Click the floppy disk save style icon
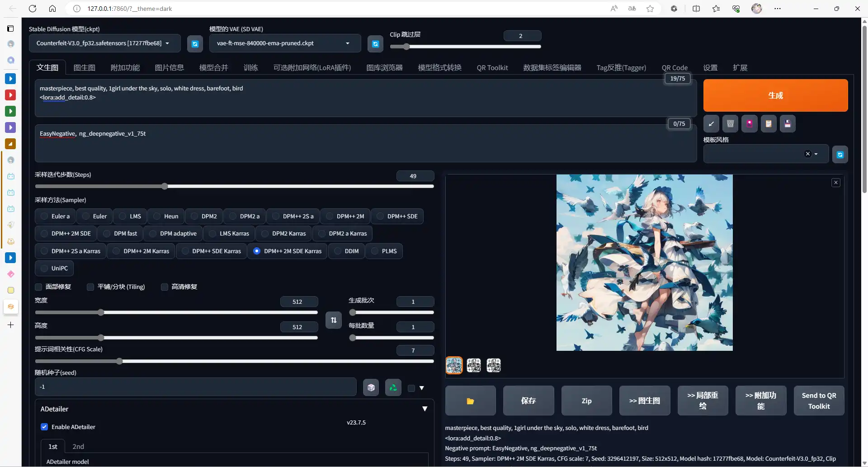Viewport: 868px width, 467px height. coord(788,124)
